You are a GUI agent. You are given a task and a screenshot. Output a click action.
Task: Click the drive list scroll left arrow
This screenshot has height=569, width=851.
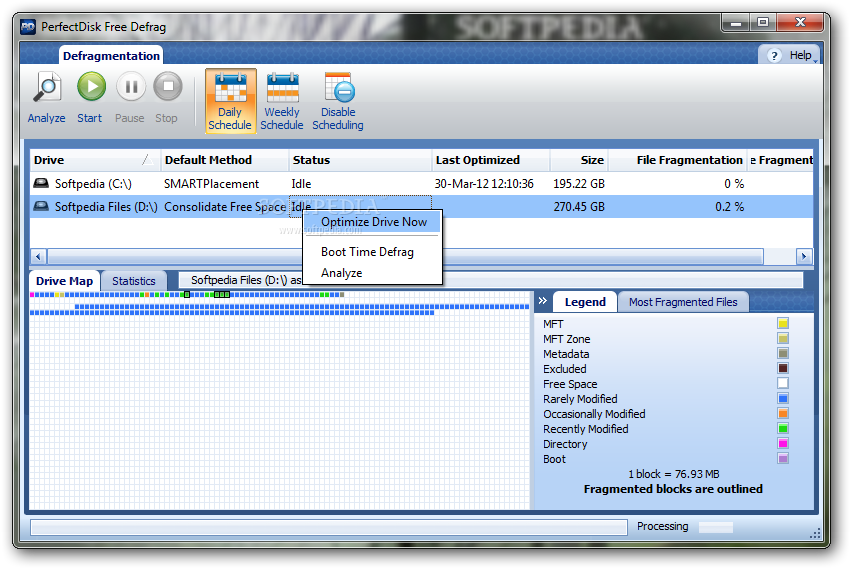(38, 256)
